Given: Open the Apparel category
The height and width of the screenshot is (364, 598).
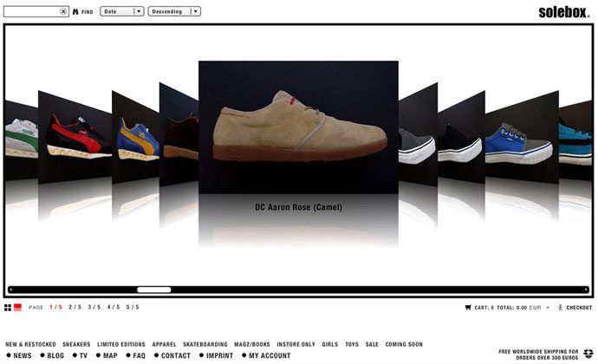Looking at the screenshot, I should point(164,344).
